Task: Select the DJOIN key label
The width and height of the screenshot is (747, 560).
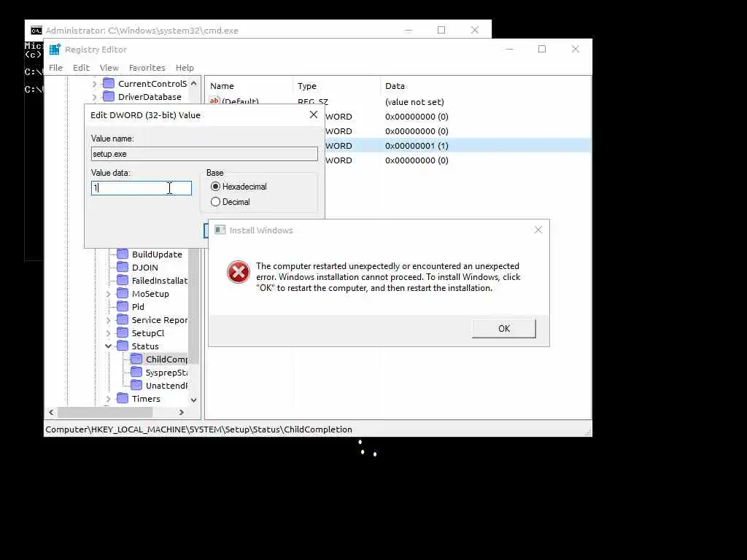Action: tap(145, 268)
